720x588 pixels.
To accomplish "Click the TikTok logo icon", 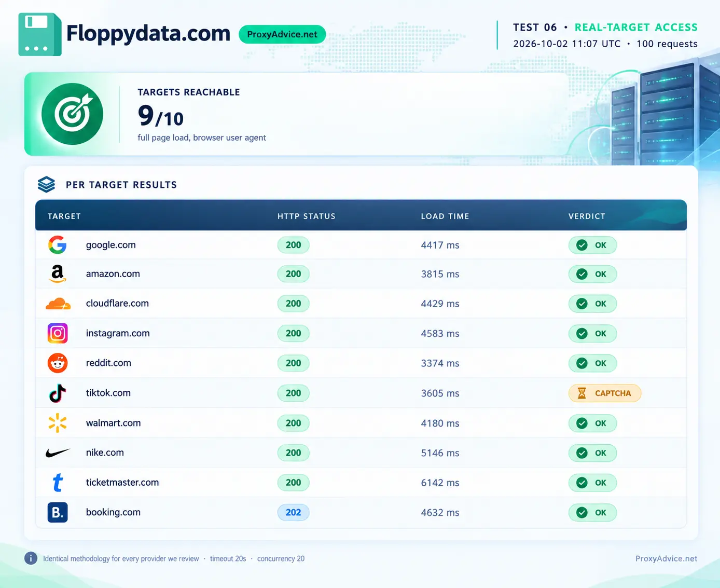I will click(58, 393).
